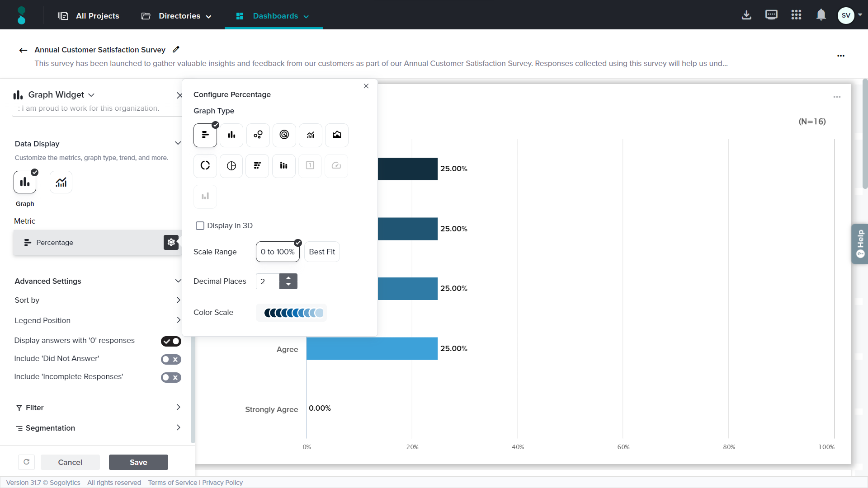Screen dimensions: 868x488
Task: Pick the area chart graph type
Action: click(337, 135)
